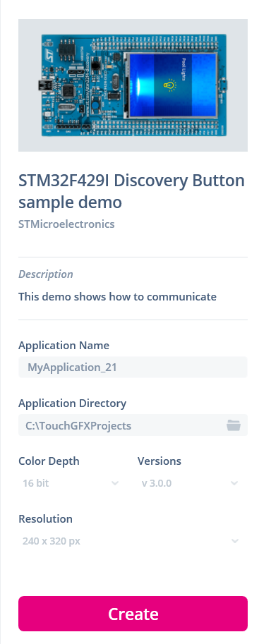Image resolution: width=259 pixels, height=644 pixels.
Task: Click the Resolution chevron arrow
Action: [x=235, y=541]
